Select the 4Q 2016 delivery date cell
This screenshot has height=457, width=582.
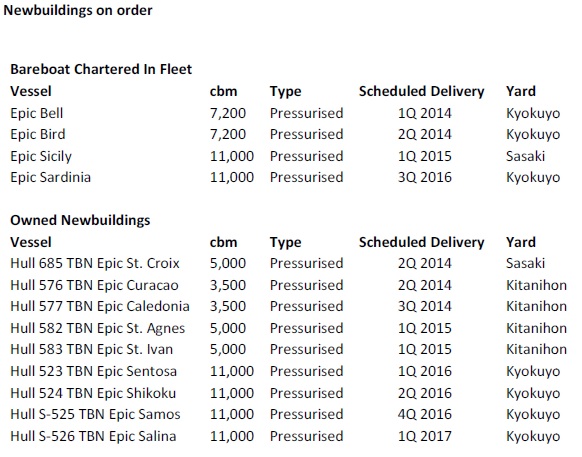pos(425,414)
